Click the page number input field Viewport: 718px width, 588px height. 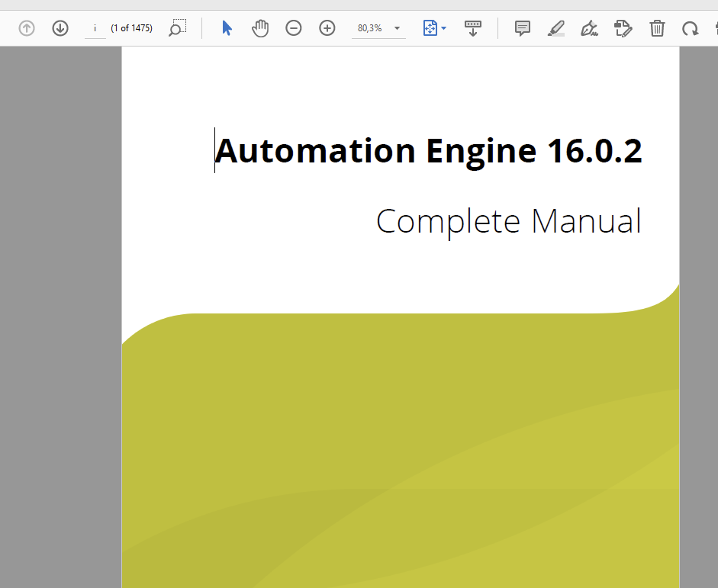(95, 28)
